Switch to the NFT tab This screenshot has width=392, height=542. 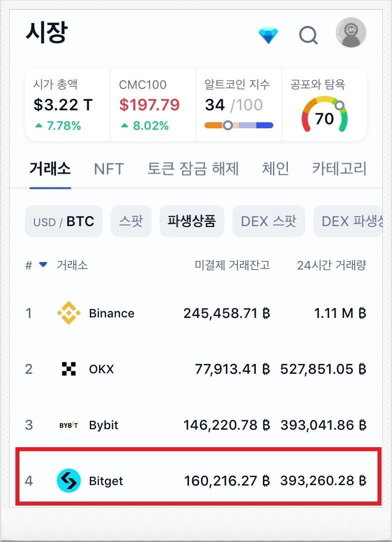[109, 169]
